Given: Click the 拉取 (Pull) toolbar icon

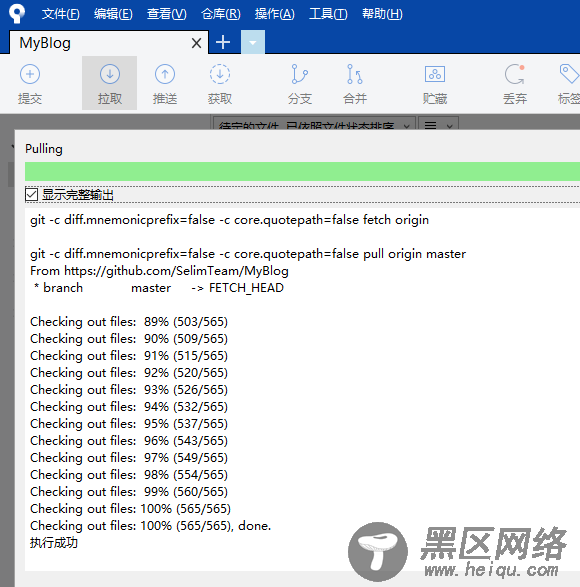Looking at the screenshot, I should (110, 83).
